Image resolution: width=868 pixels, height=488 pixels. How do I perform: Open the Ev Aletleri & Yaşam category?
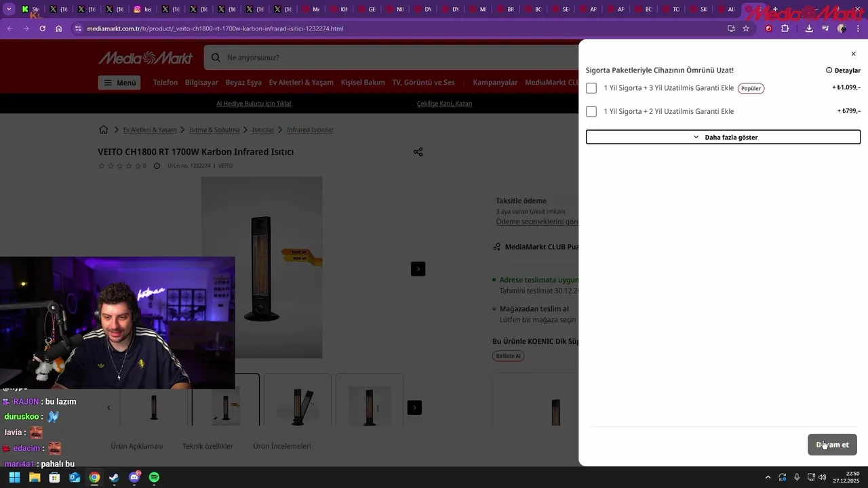301,83
